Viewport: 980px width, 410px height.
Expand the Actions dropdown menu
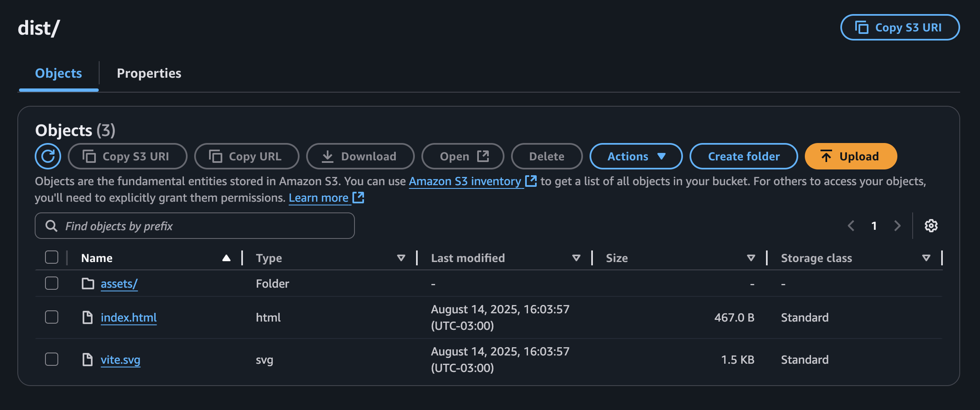[636, 156]
